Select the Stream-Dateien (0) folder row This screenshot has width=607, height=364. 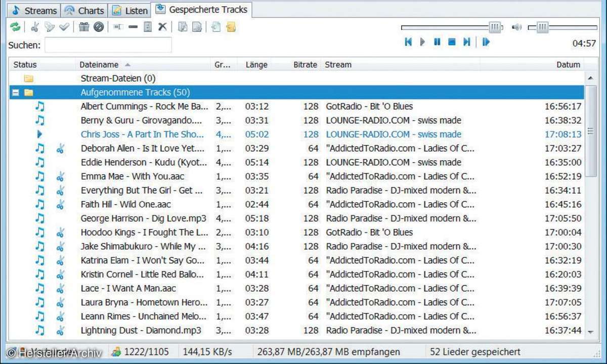[x=297, y=78]
